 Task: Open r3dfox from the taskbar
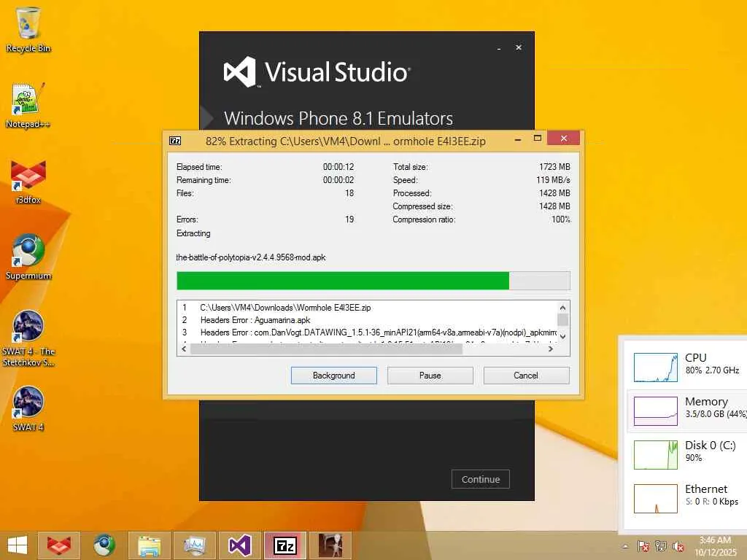click(58, 545)
